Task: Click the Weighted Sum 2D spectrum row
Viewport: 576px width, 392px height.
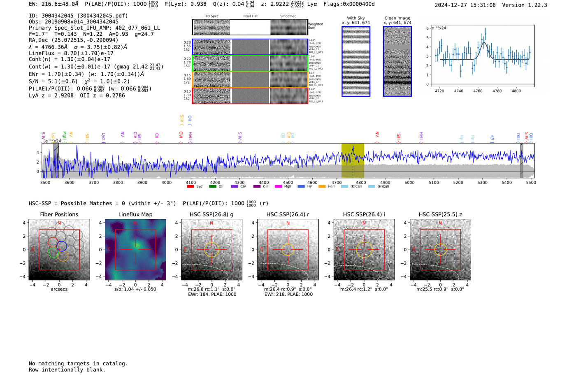Action: (250, 27)
